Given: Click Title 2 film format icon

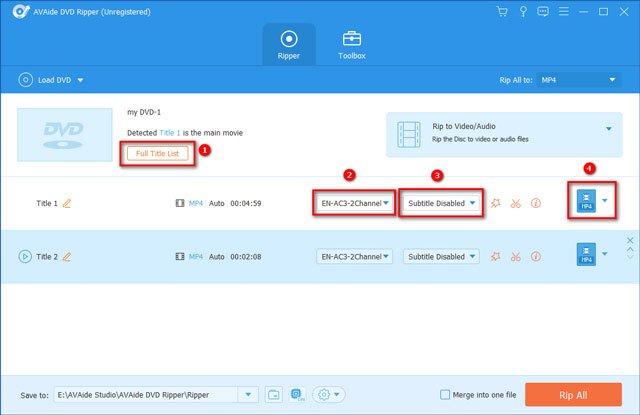Looking at the screenshot, I should (180, 257).
